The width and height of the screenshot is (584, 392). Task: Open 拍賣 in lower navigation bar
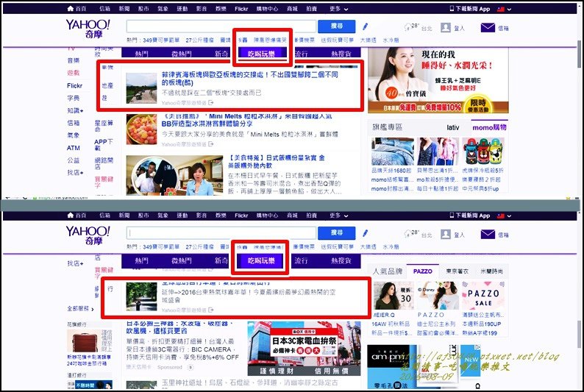coord(312,215)
